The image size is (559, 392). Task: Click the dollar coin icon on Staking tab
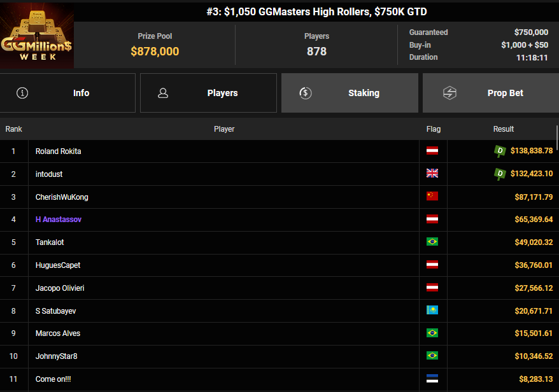[305, 93]
